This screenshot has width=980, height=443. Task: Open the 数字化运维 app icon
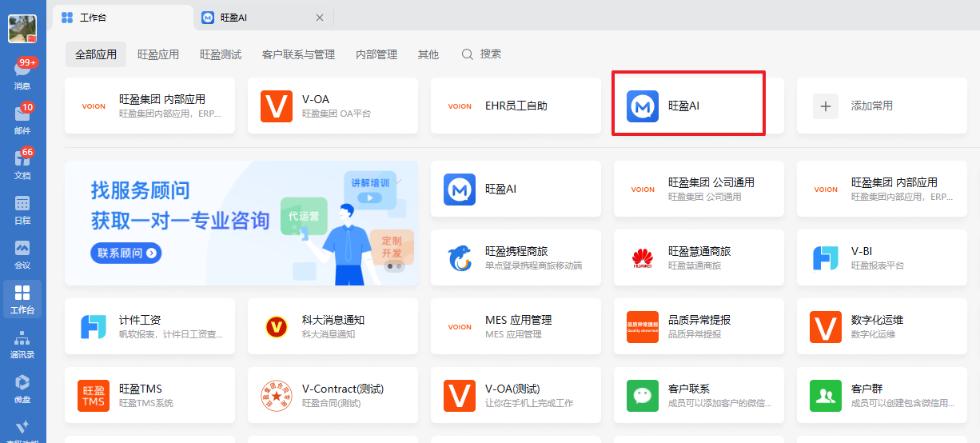826,327
